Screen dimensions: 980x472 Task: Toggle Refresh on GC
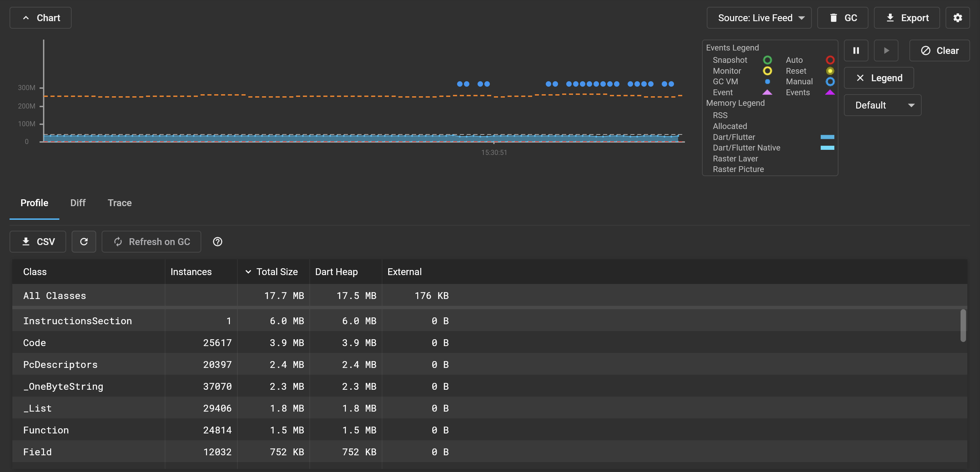click(x=151, y=242)
